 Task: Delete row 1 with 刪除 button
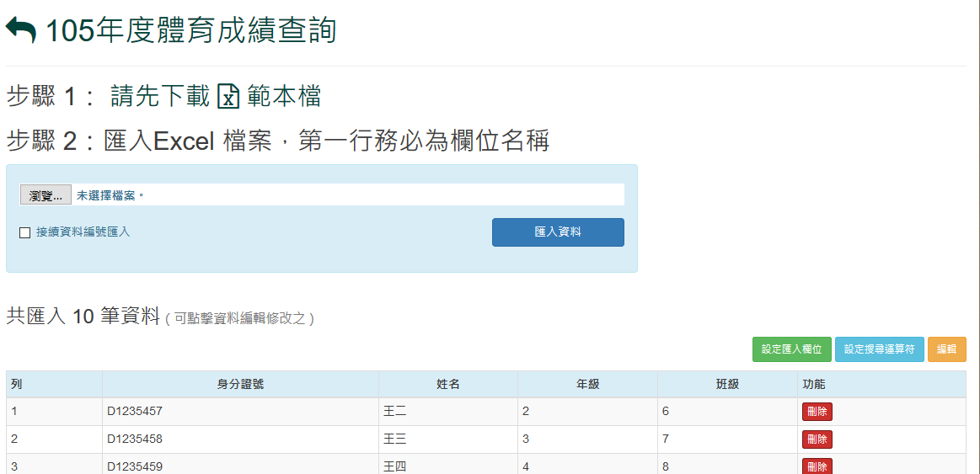(817, 412)
